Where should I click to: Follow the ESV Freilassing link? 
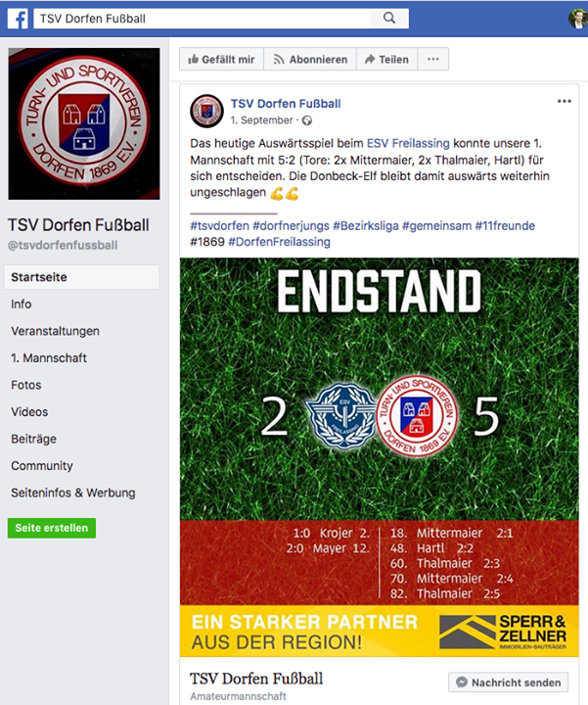408,143
